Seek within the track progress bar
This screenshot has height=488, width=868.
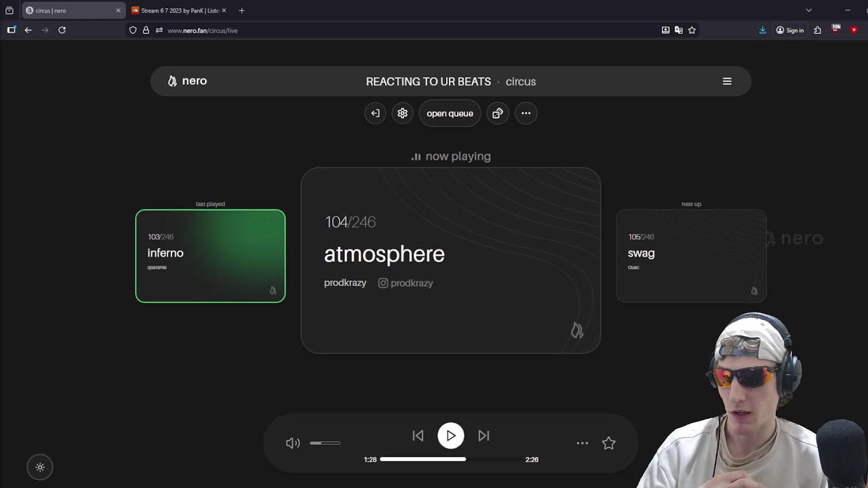tap(450, 460)
